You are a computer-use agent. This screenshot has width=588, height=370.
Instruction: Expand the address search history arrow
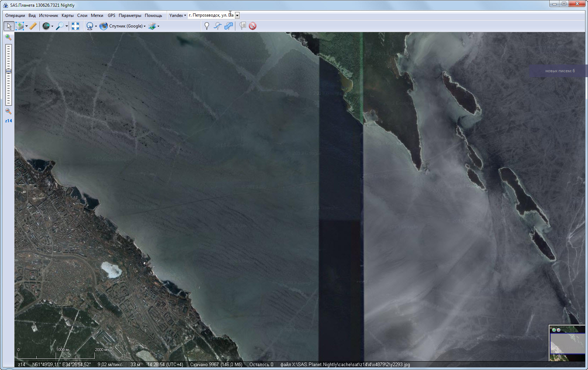pos(237,16)
